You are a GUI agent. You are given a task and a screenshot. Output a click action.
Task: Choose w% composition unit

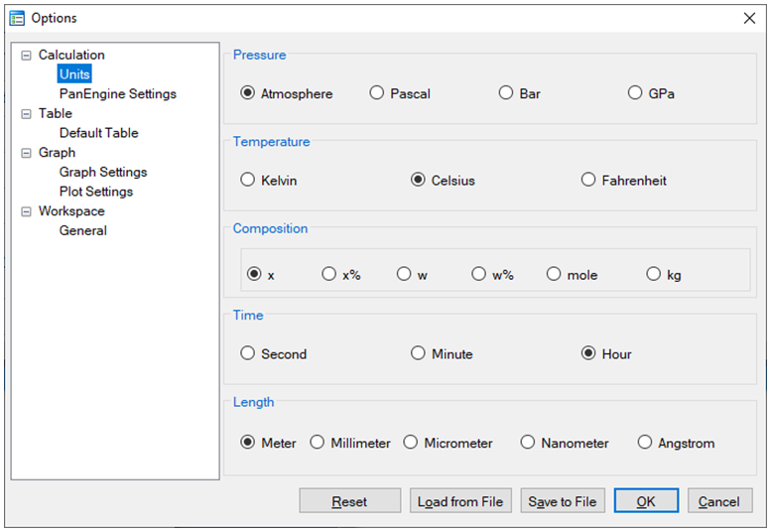click(x=479, y=275)
